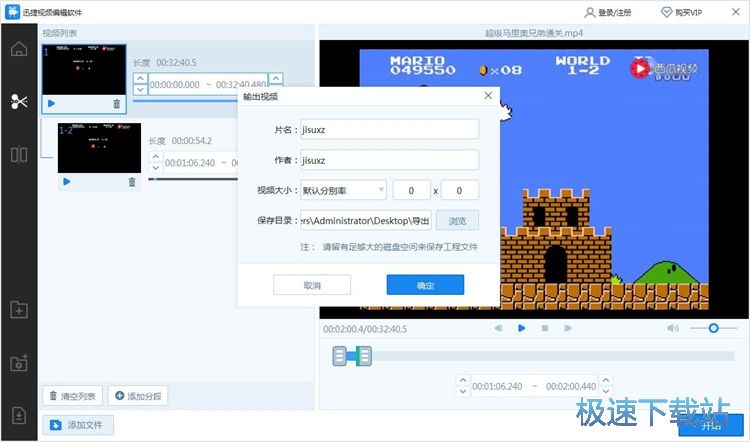Click add segment button

(x=138, y=396)
